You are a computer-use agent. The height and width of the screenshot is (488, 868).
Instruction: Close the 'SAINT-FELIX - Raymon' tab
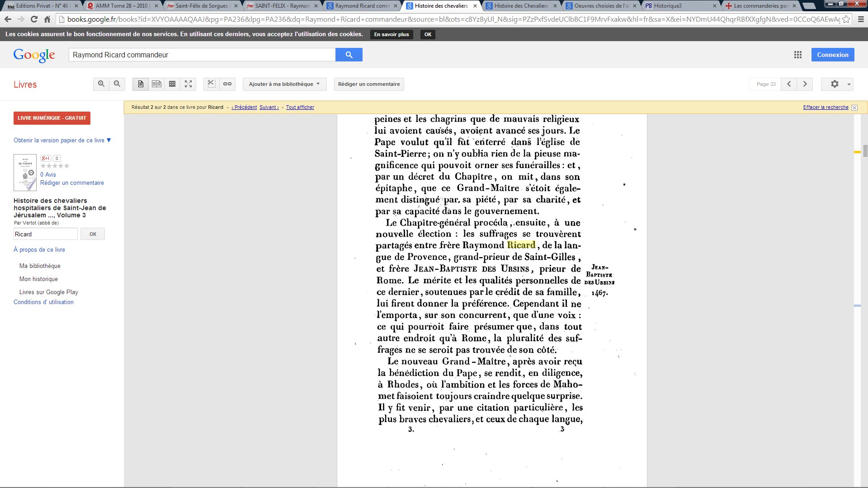[x=316, y=6]
